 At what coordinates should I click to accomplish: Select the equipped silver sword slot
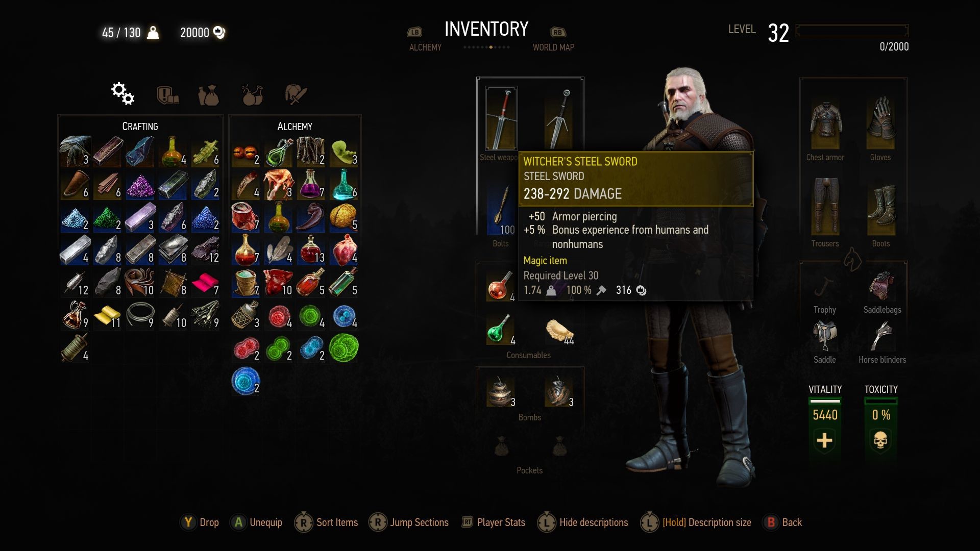point(558,119)
